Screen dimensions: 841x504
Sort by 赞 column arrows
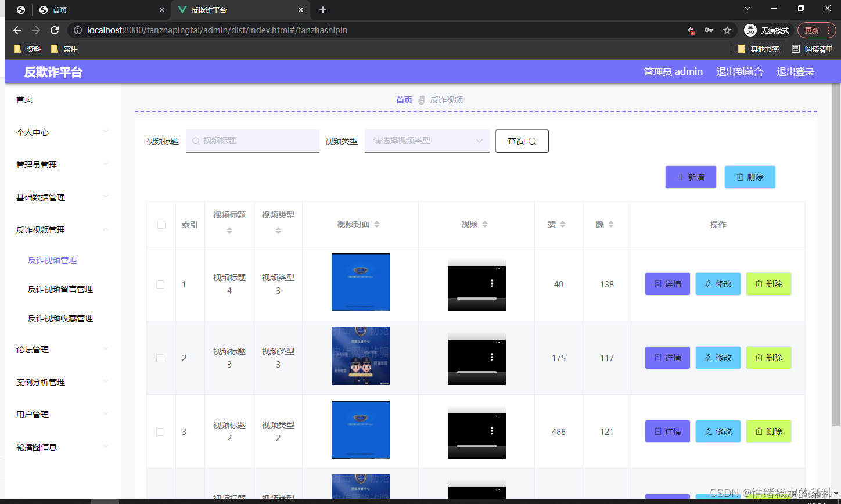pyautogui.click(x=562, y=225)
